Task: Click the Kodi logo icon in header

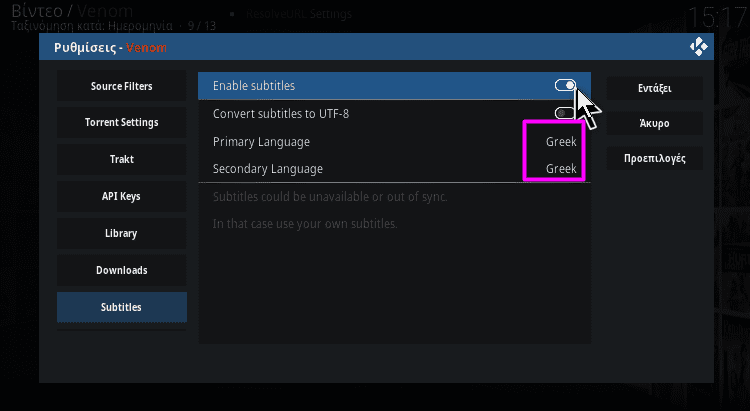Action: coord(699,47)
